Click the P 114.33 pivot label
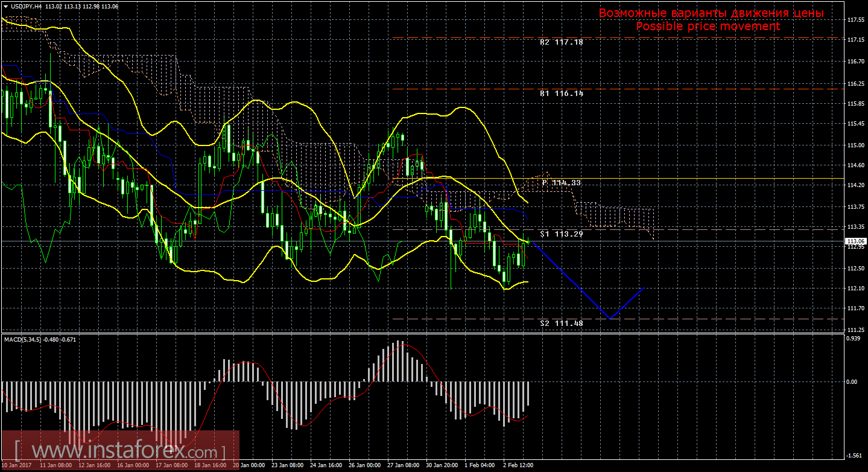The image size is (868, 472). point(561,182)
